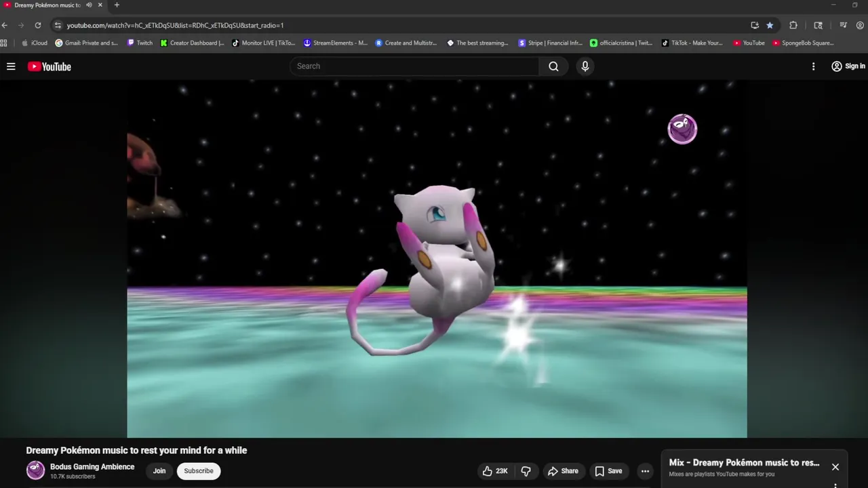Viewport: 868px width, 488px height.
Task: Open a new browser tab
Action: point(117,5)
